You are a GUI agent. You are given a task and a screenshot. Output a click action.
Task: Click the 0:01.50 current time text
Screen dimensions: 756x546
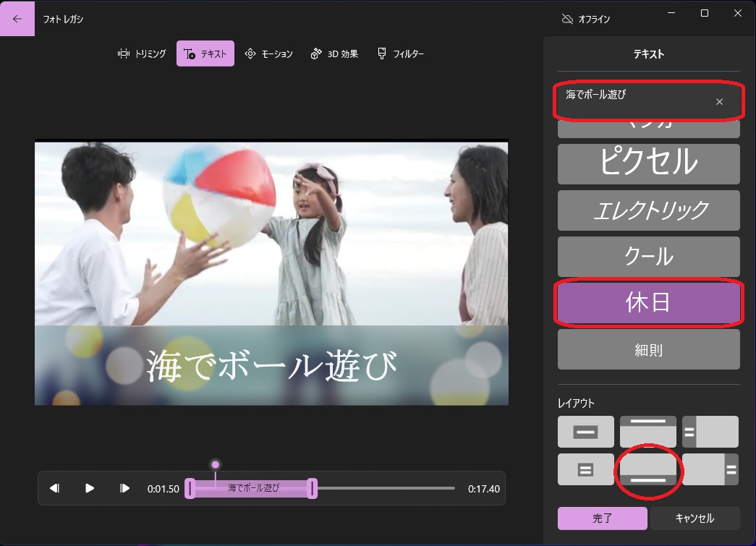click(163, 489)
